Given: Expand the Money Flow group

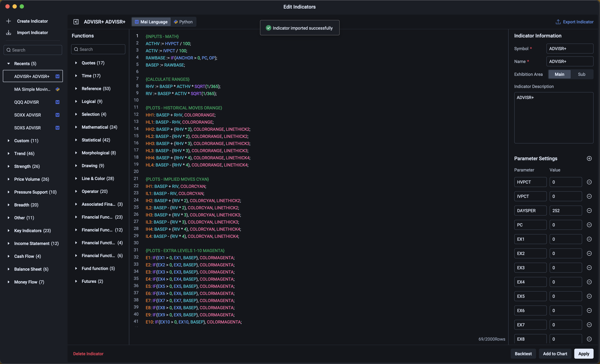Looking at the screenshot, I should click(x=9, y=282).
